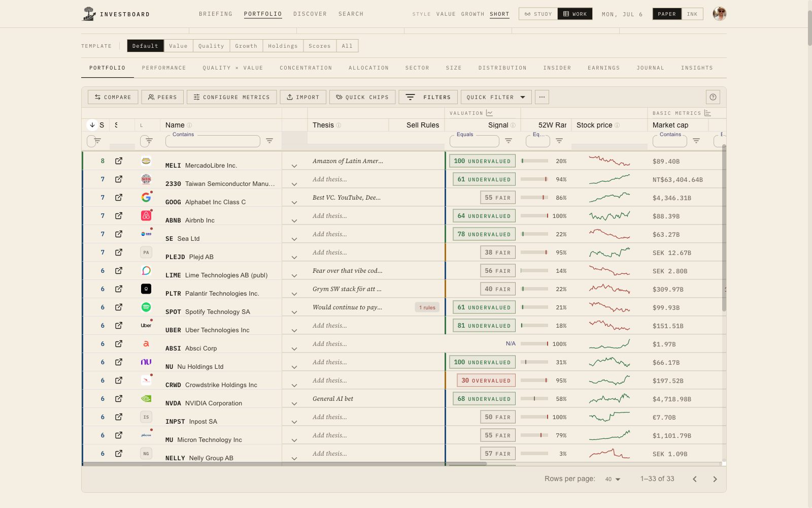Click the NVIDIA logo icon
The image size is (812, 508).
click(x=146, y=398)
